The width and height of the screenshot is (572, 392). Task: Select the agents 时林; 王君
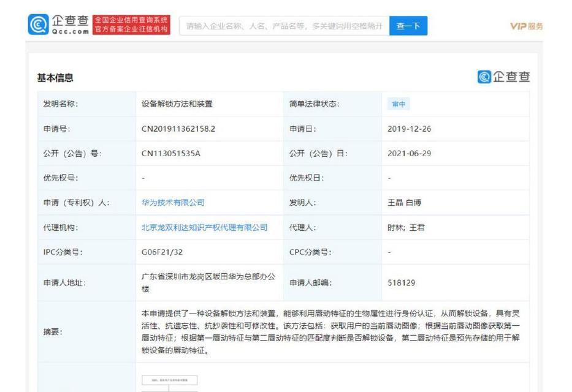coord(406,228)
